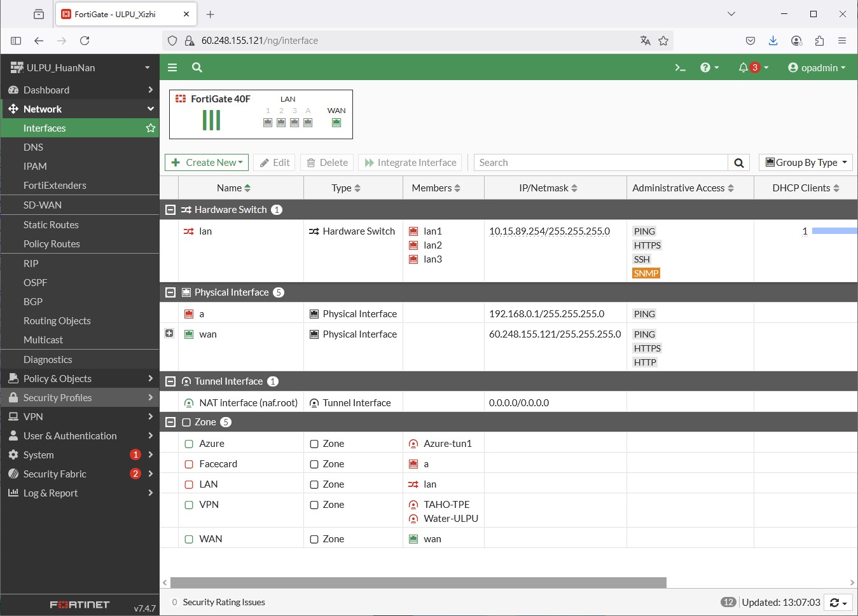Click the notifications bell icon
This screenshot has width=858, height=616.
point(743,67)
